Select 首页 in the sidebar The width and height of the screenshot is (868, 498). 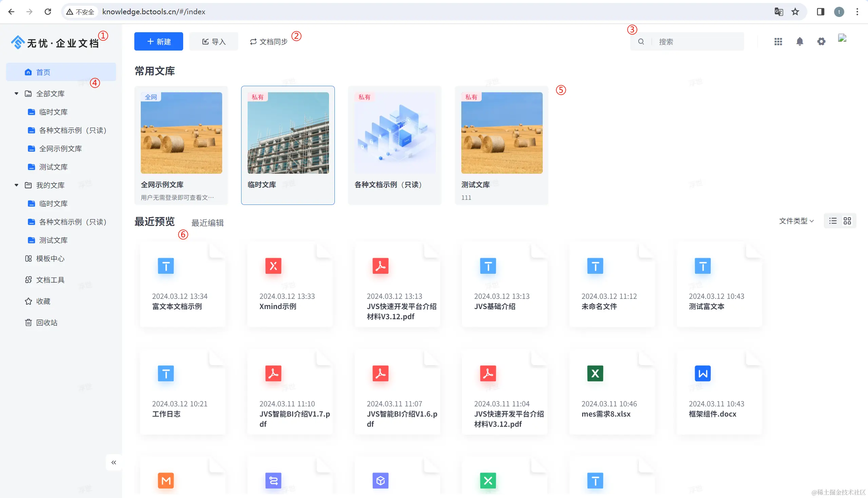(43, 72)
